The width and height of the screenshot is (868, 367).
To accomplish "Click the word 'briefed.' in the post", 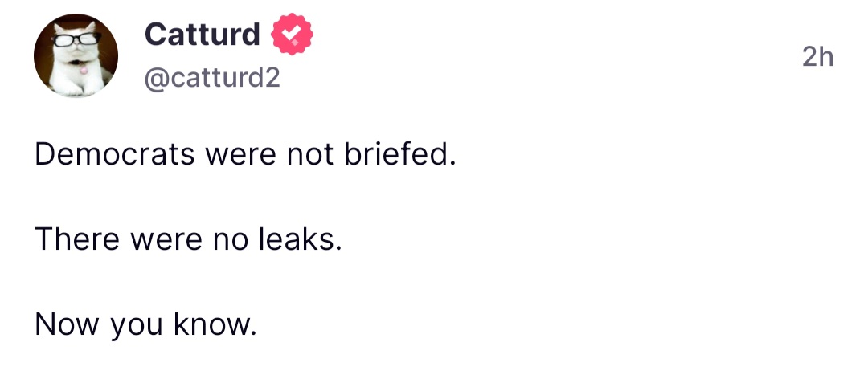I will [x=399, y=154].
